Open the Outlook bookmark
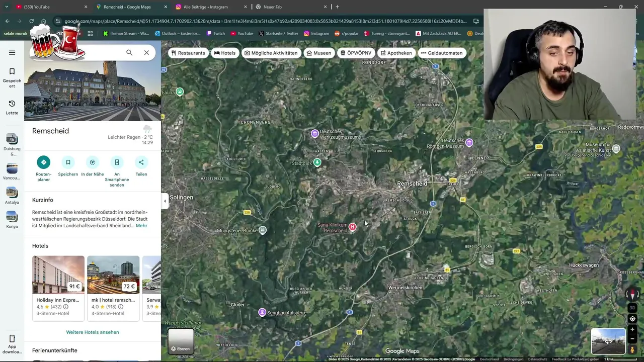This screenshot has height=362, width=644. coord(178,33)
